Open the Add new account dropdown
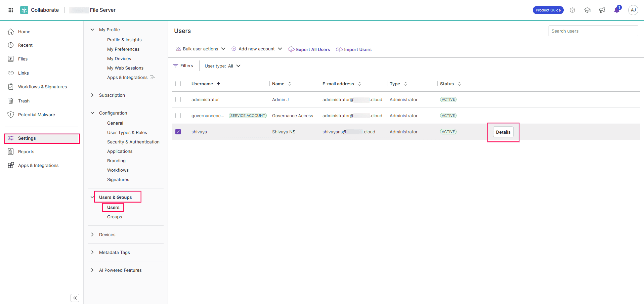Viewport: 644px width, 304px height. (257, 49)
